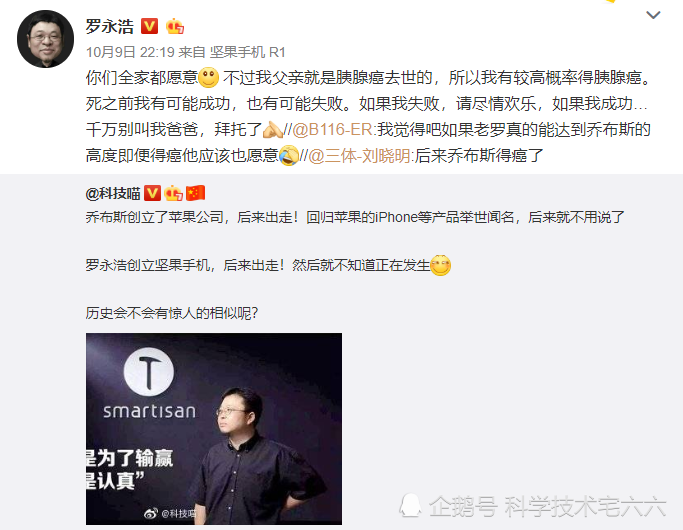Open the post options chevron dropdown

pos(653,15)
